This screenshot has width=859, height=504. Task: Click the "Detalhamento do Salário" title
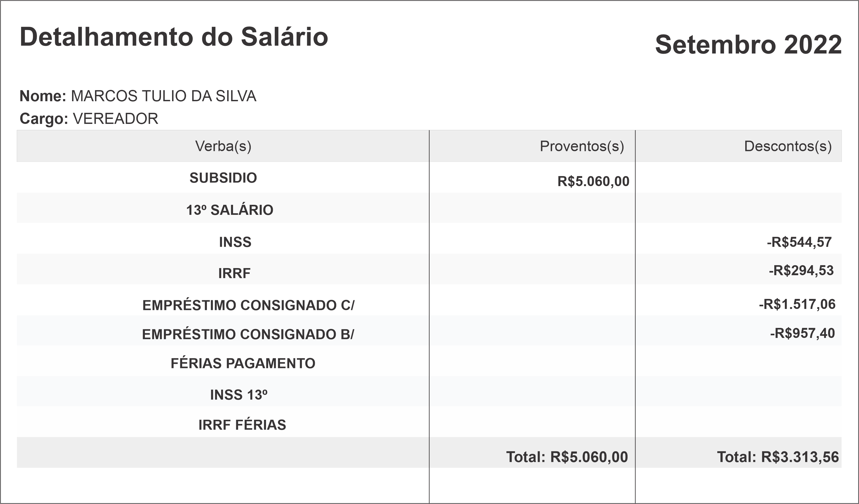coord(174,37)
